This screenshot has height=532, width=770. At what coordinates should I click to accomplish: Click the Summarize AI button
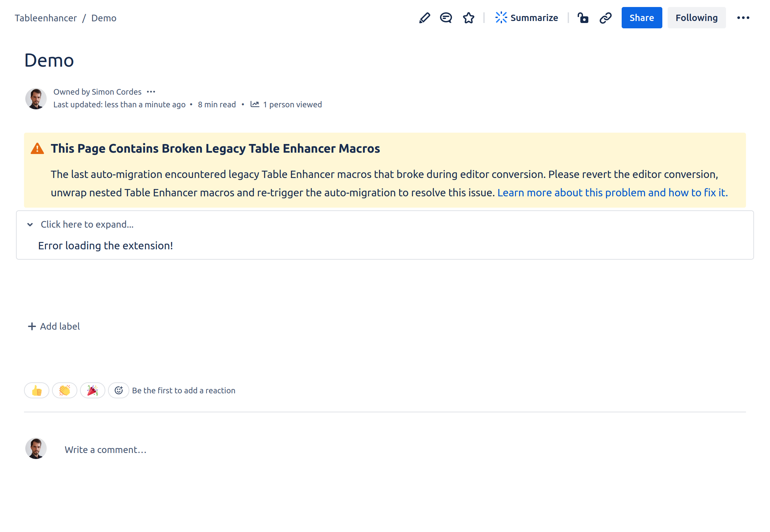pyautogui.click(x=527, y=18)
